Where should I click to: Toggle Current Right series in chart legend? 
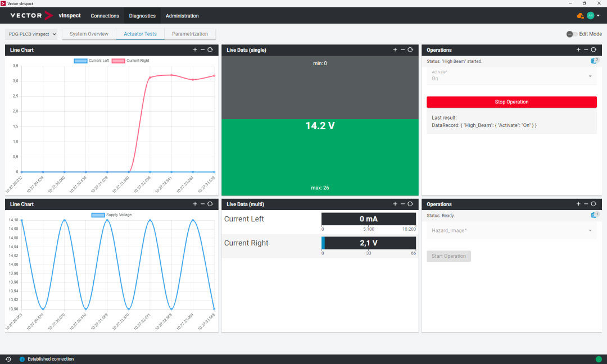coord(130,61)
